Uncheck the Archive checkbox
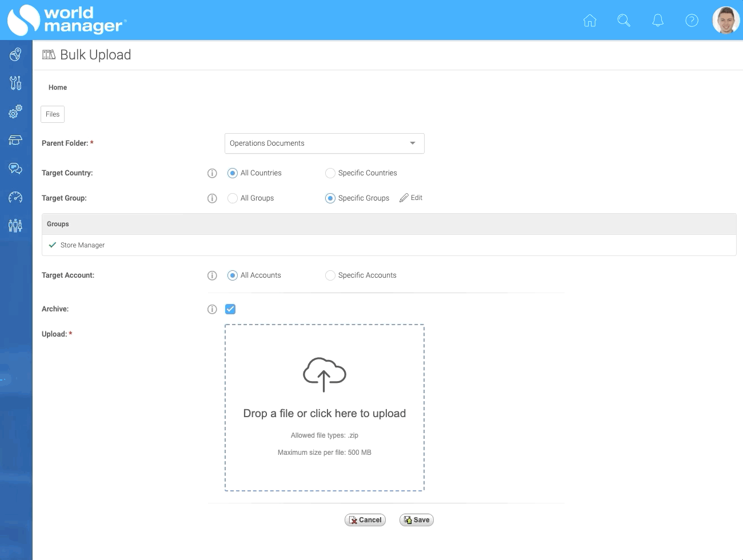 click(230, 309)
